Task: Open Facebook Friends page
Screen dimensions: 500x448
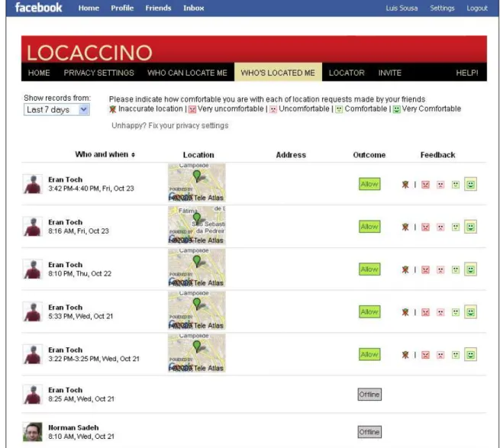Action: pos(158,8)
